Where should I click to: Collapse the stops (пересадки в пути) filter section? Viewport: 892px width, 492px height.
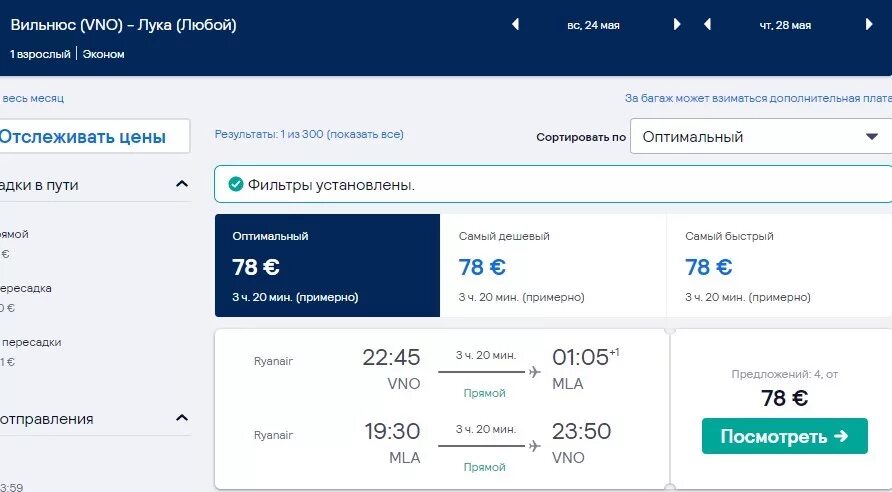(x=181, y=184)
